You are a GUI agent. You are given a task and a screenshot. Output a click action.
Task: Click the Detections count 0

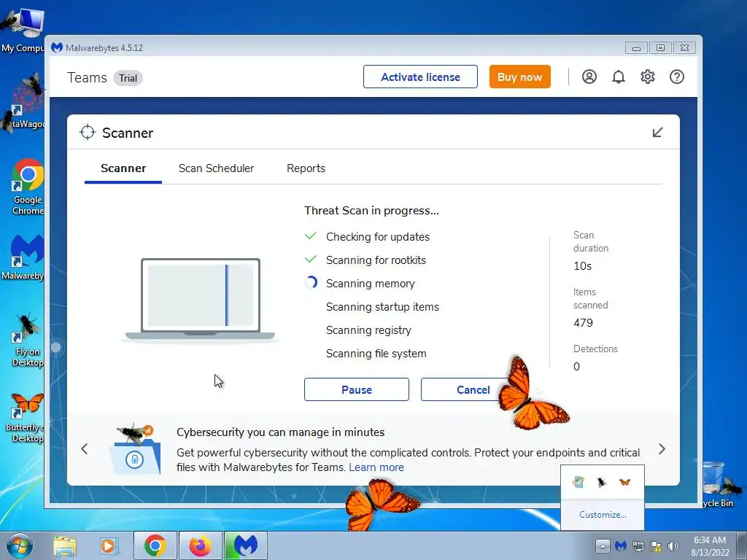pyautogui.click(x=576, y=367)
